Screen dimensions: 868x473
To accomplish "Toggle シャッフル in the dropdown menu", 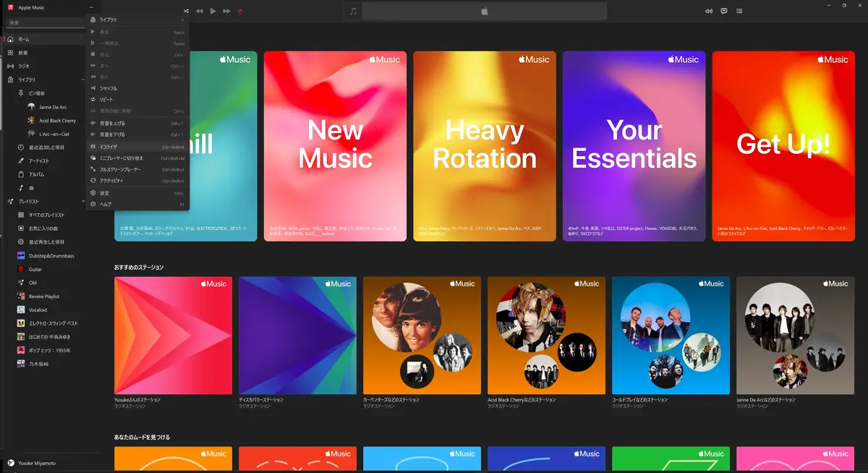I will (x=137, y=88).
